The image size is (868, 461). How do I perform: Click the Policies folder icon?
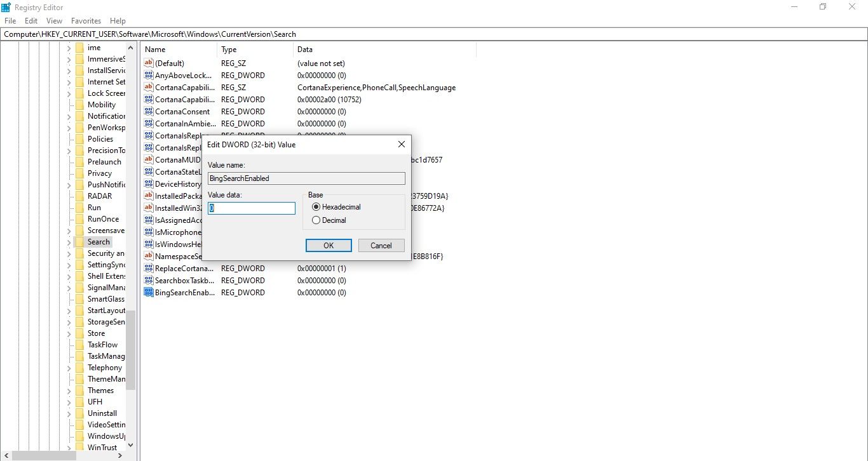[x=79, y=139]
